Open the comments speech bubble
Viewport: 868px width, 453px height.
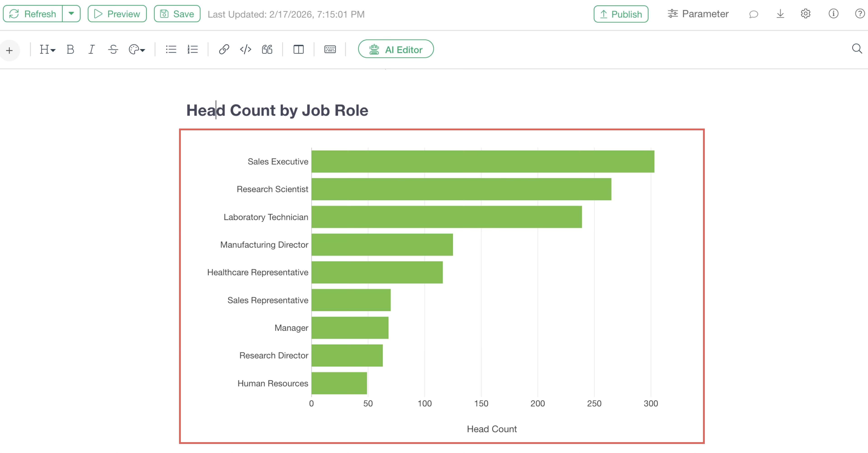click(x=753, y=14)
